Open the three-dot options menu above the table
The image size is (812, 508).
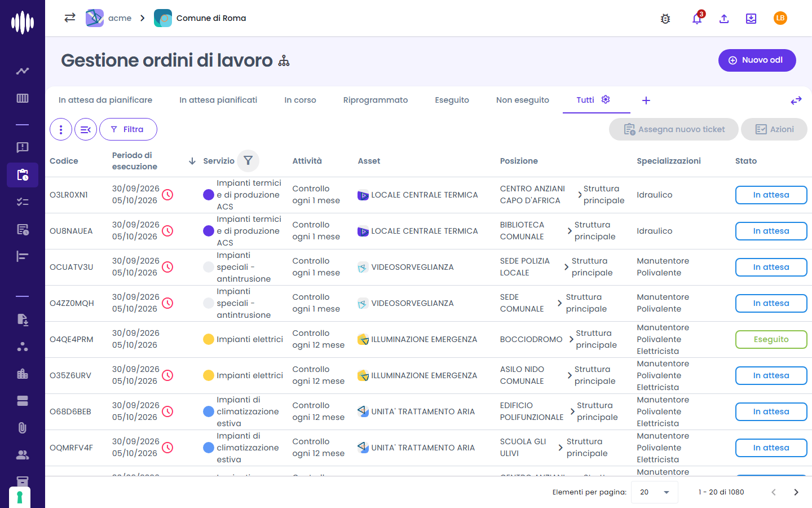61,129
